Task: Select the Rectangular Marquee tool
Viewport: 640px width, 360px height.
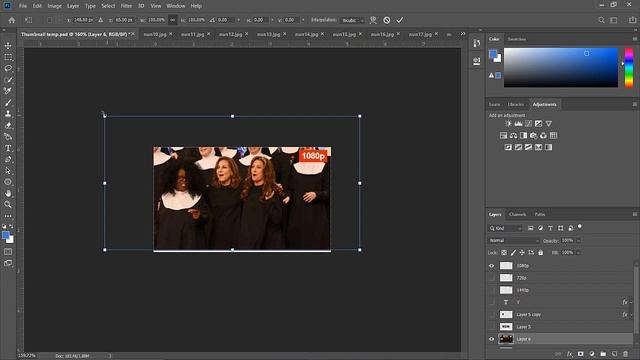Action: click(x=8, y=57)
